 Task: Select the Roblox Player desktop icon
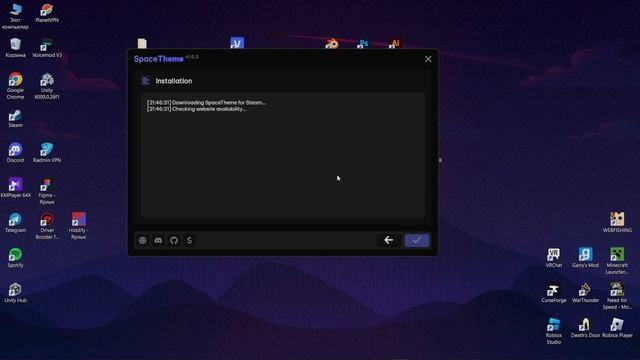(x=617, y=328)
